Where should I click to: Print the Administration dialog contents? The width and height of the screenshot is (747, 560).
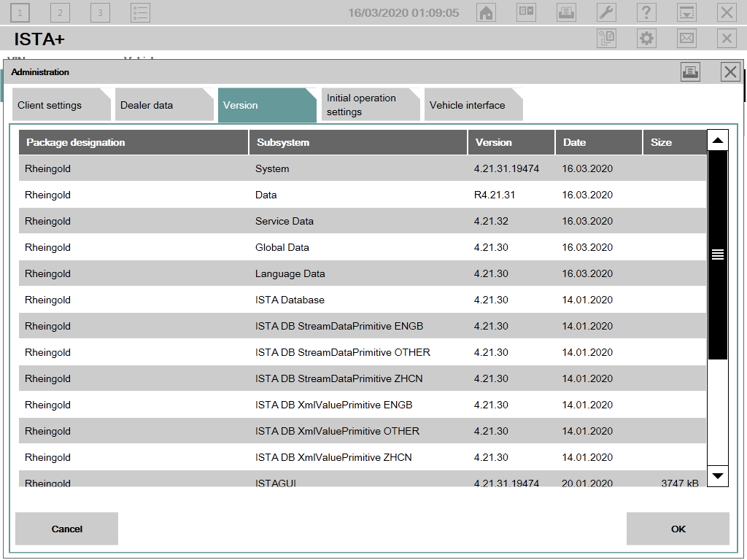tap(690, 72)
